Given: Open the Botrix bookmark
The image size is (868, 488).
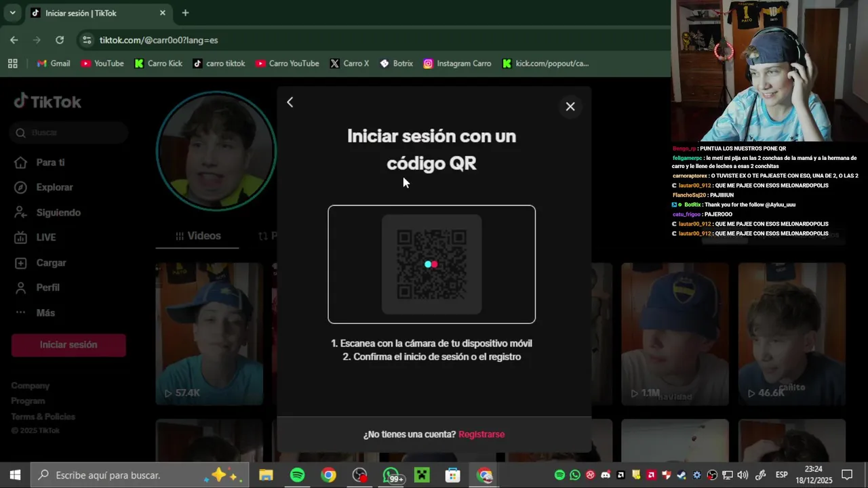Looking at the screenshot, I should pos(396,63).
